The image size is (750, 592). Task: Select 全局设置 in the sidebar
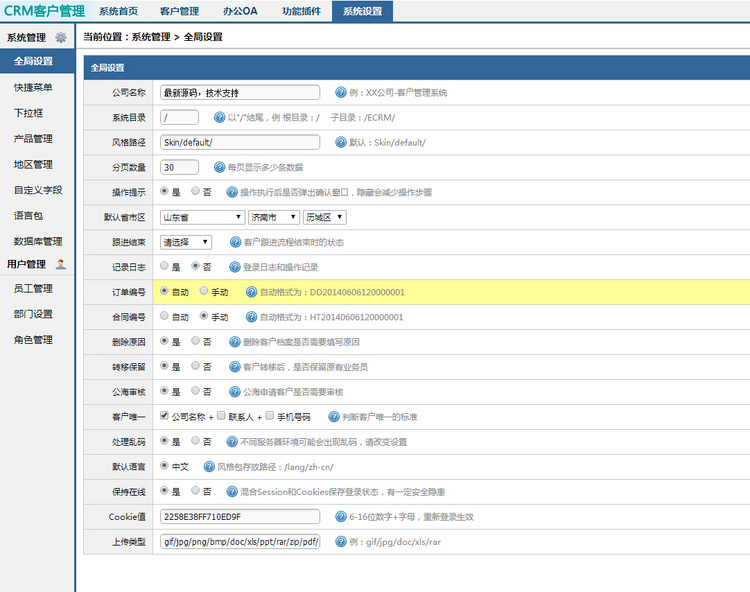(37, 61)
